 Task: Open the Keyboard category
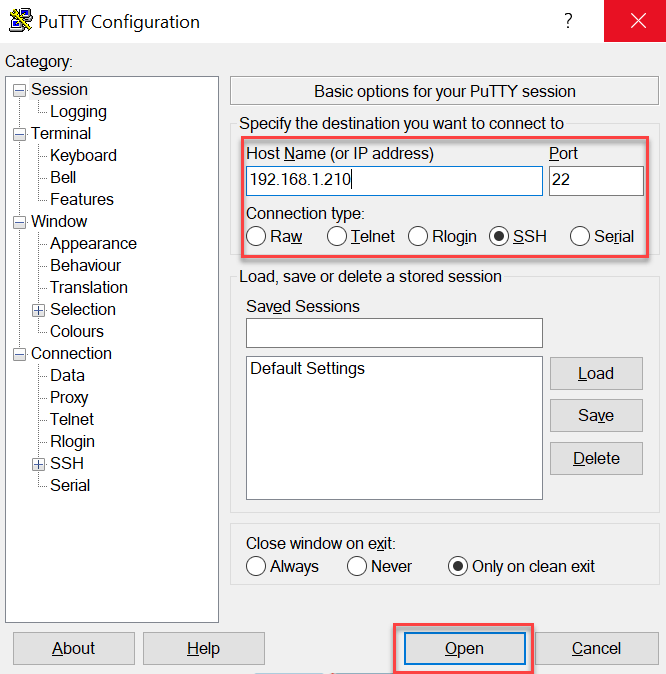[83, 156]
